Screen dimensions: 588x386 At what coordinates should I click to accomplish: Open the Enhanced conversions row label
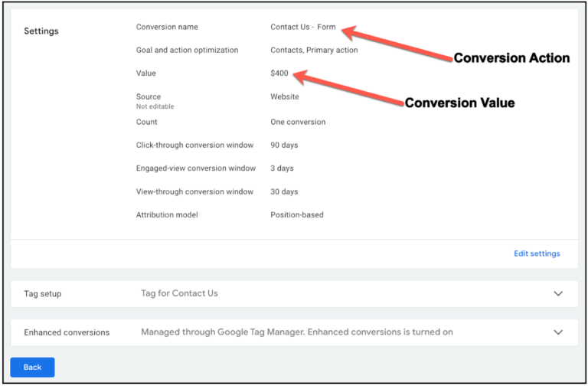pyautogui.click(x=67, y=332)
